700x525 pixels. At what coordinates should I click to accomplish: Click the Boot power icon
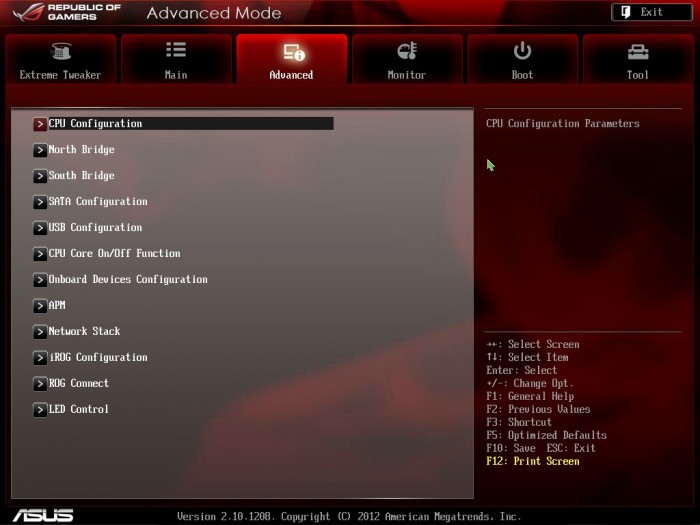[522, 50]
